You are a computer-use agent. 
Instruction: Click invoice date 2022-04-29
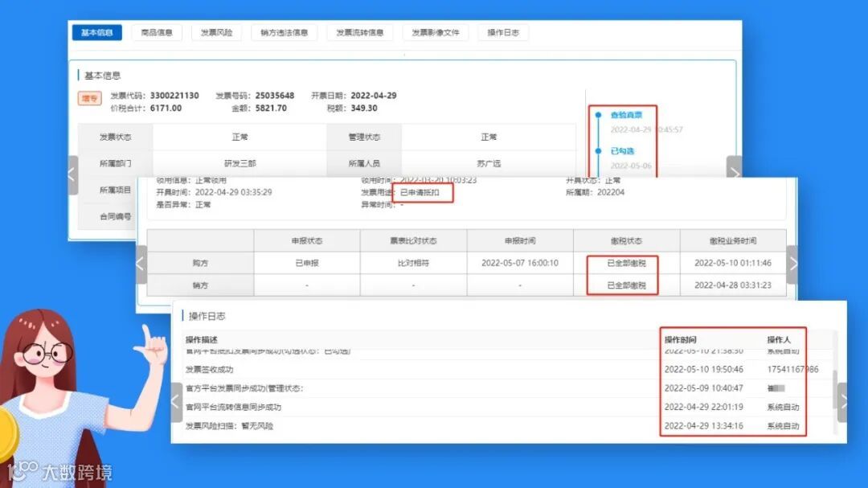(x=374, y=96)
